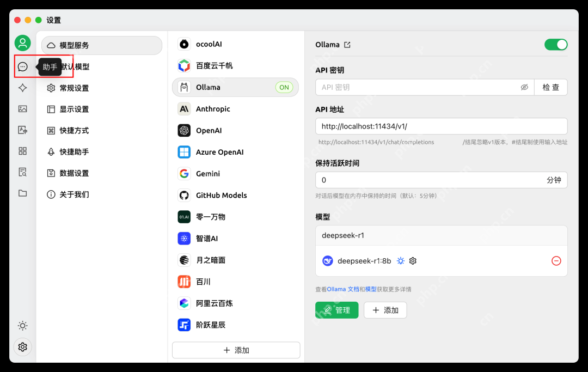This screenshot has width=588, height=372.
Task: Select the Ollama provider row
Action: click(236, 87)
